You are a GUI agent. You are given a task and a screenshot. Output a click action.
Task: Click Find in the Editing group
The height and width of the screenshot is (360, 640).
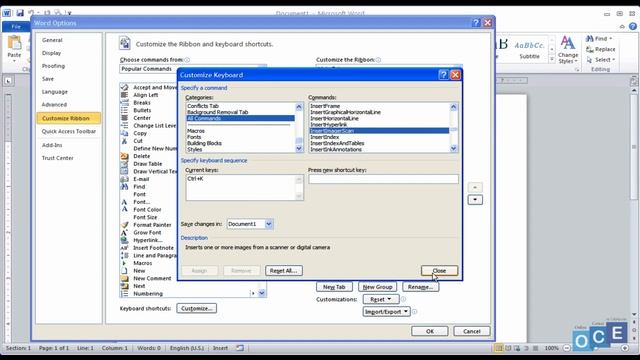coord(599,38)
